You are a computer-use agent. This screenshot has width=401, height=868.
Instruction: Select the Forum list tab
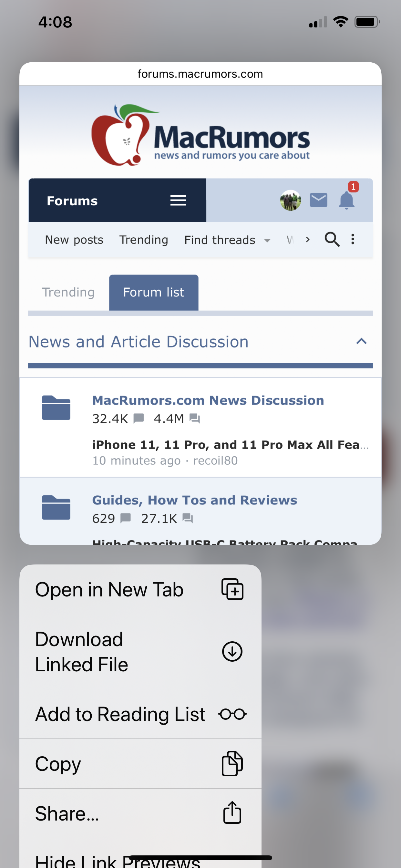coord(154,292)
